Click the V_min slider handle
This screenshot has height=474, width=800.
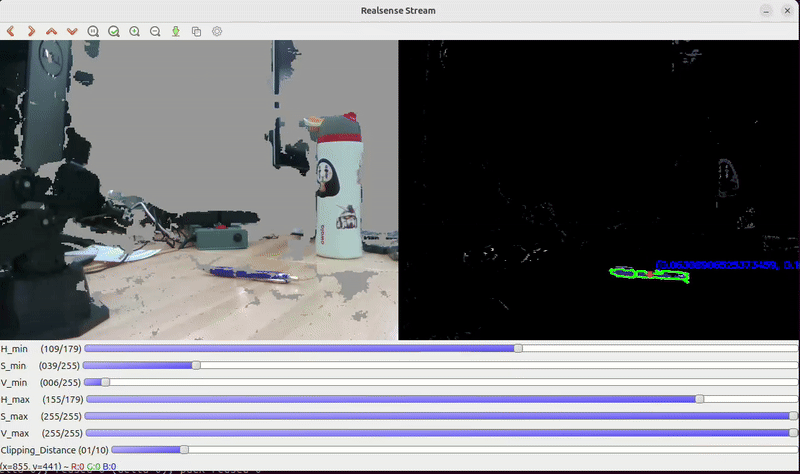tap(105, 382)
